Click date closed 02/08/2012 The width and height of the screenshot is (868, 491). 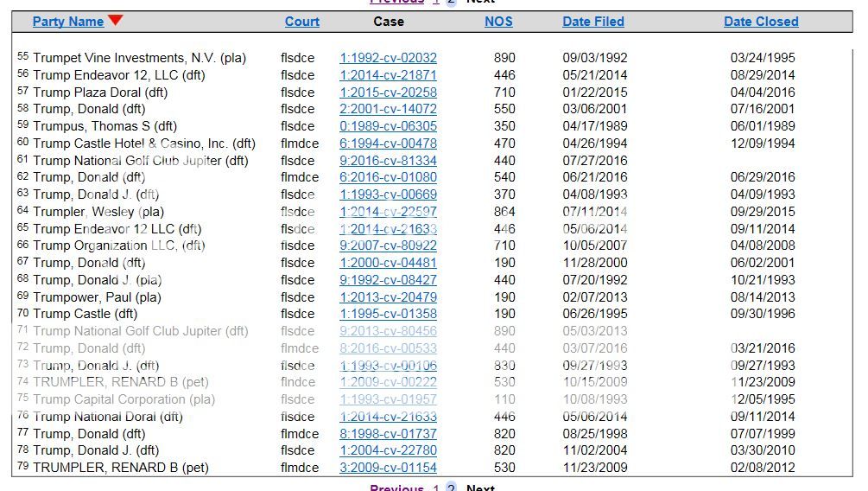pos(763,467)
